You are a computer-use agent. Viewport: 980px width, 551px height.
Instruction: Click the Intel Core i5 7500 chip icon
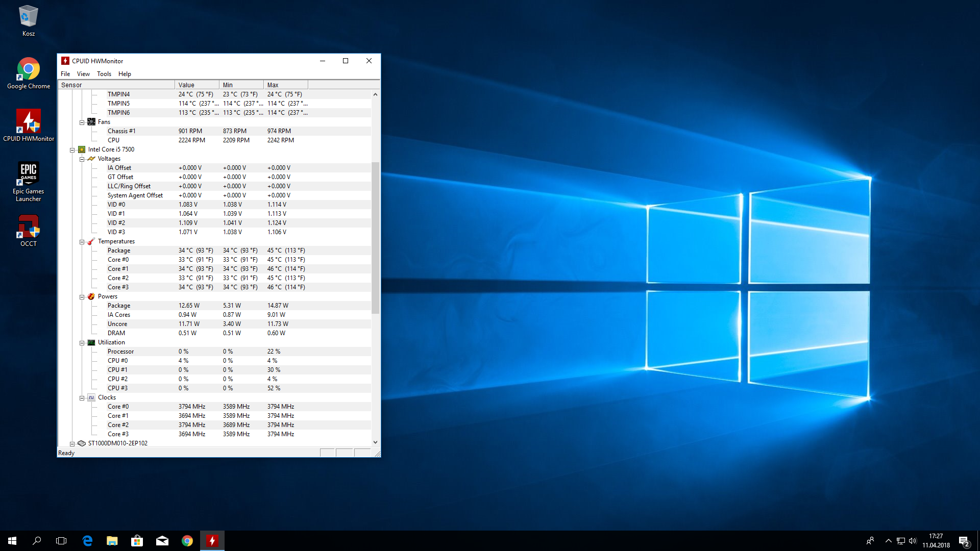(x=82, y=149)
